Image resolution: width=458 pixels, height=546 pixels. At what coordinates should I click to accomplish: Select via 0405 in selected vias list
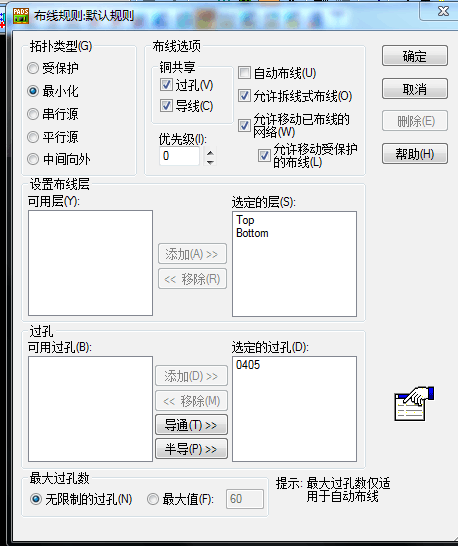point(248,365)
